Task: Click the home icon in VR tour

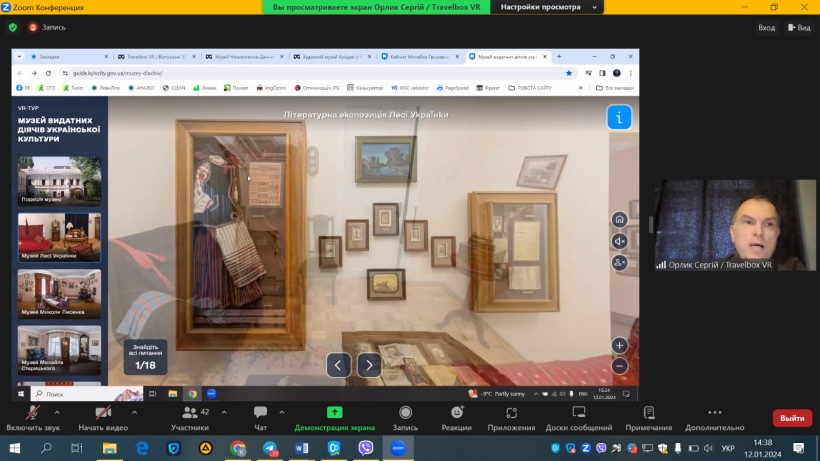Action: tap(619, 220)
